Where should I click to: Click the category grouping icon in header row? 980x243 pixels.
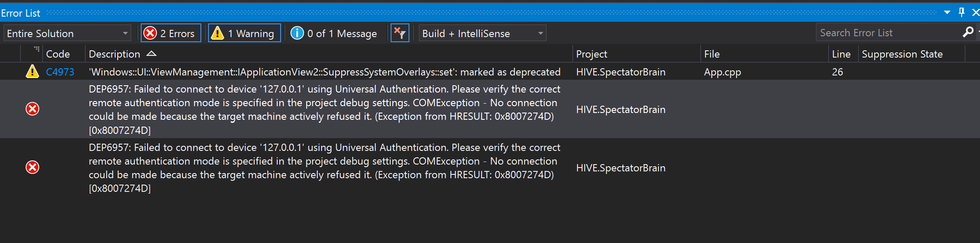[x=37, y=50]
